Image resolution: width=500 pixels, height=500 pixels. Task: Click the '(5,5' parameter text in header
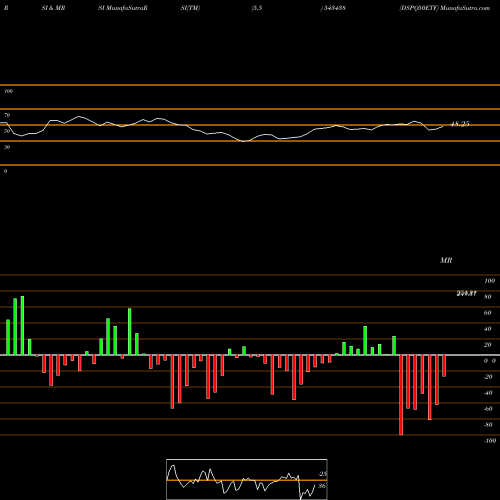coord(257,8)
